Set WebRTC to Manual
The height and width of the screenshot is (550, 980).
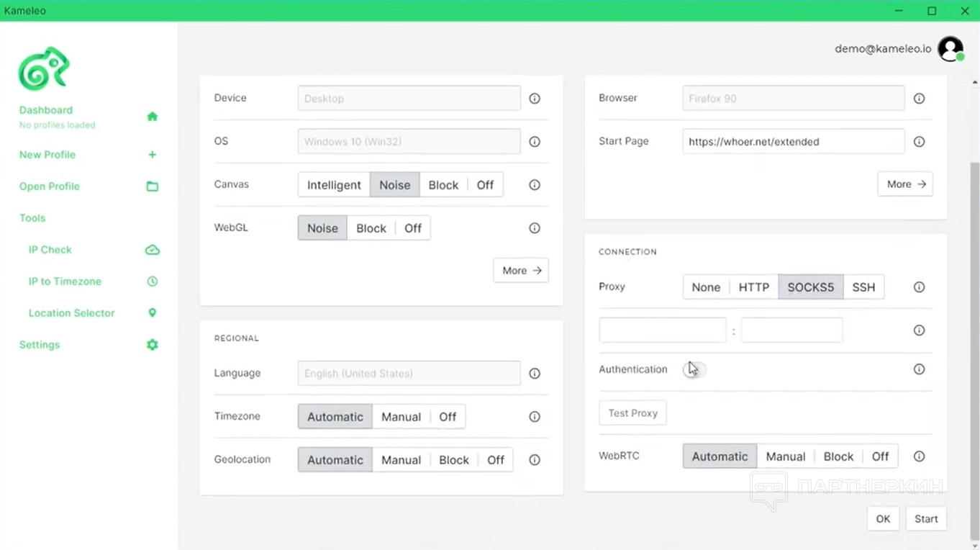point(786,456)
